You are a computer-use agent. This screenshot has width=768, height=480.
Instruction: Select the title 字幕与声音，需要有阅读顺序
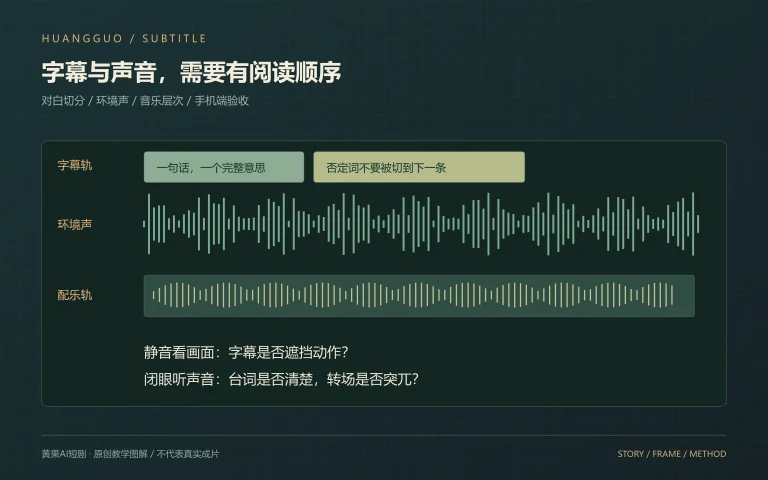tap(191, 72)
